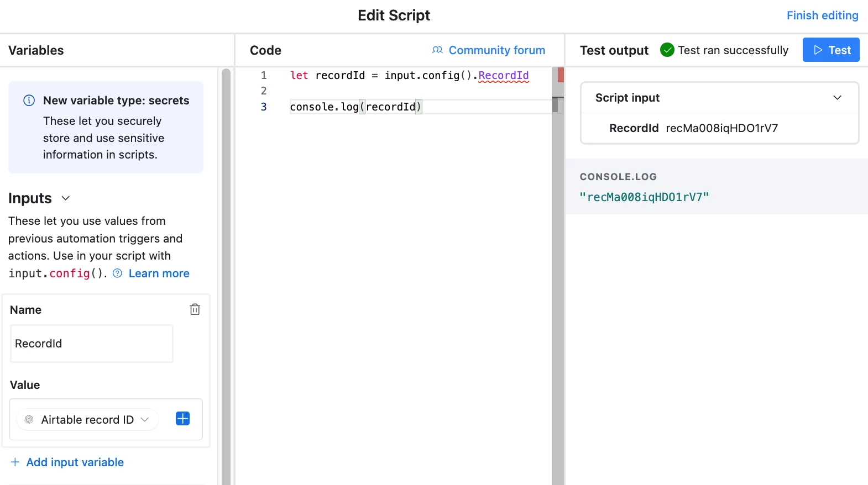This screenshot has width=868, height=485.
Task: Click the Name label above RecordId field
Action: [x=25, y=310]
